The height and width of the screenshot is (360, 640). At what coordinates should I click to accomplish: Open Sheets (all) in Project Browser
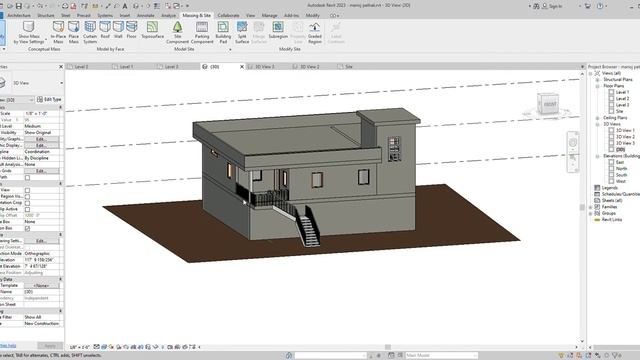611,200
